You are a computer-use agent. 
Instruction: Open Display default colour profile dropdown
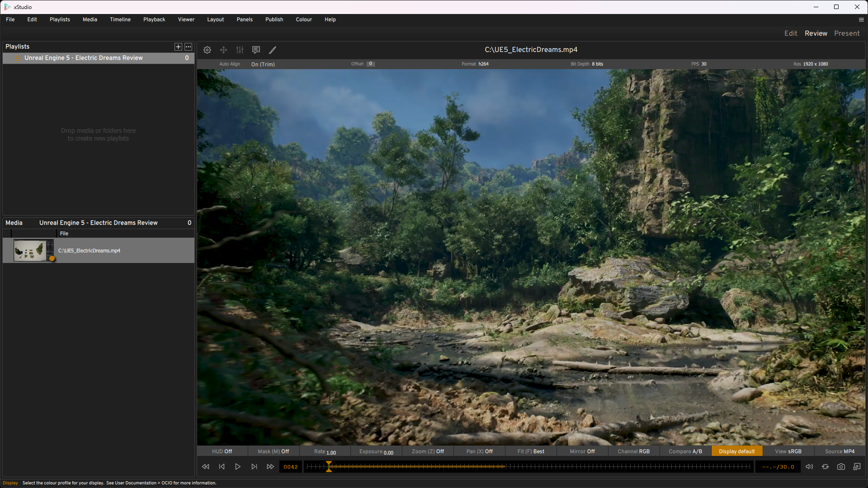pos(736,451)
